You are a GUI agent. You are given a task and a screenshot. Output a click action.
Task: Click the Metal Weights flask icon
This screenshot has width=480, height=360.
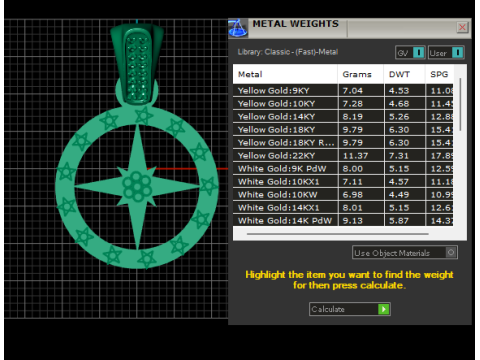coord(238,28)
